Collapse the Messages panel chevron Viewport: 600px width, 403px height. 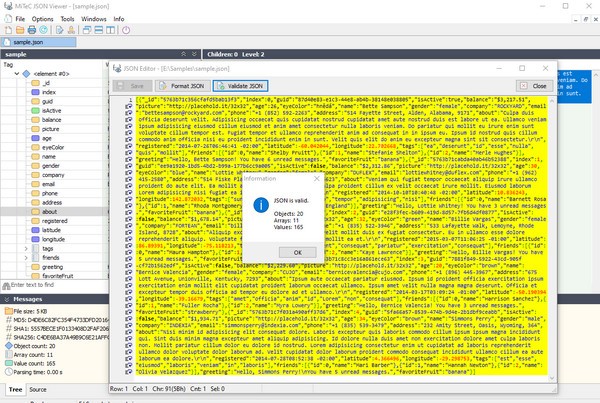7,299
